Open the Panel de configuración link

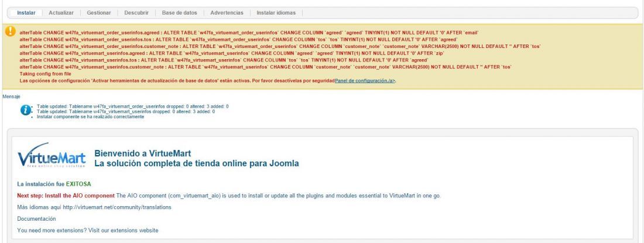(365, 81)
